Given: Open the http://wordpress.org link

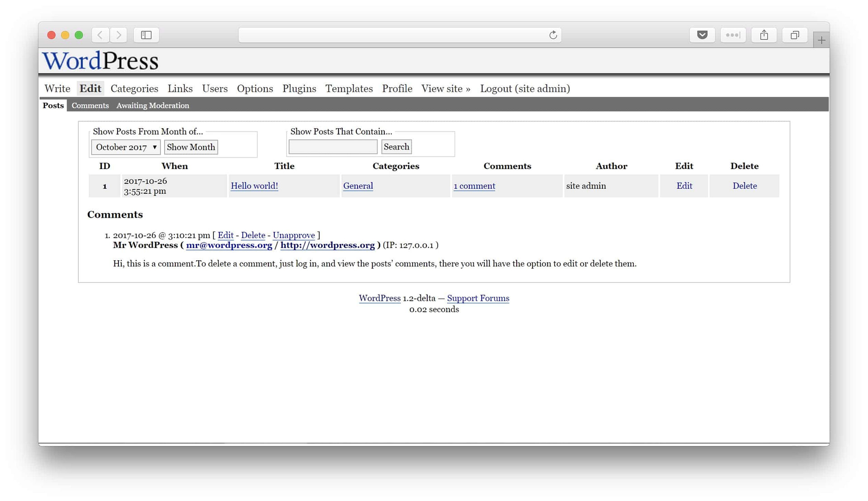Looking at the screenshot, I should click(328, 245).
